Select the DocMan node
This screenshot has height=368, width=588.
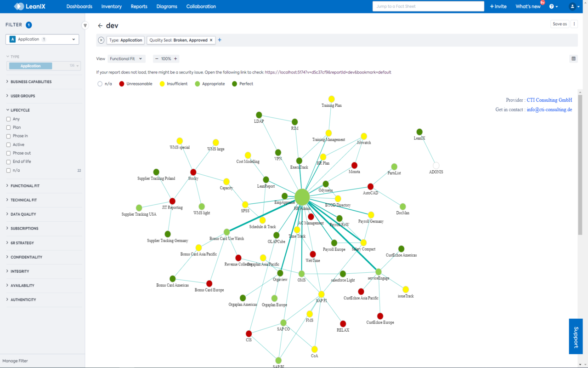pyautogui.click(x=402, y=207)
